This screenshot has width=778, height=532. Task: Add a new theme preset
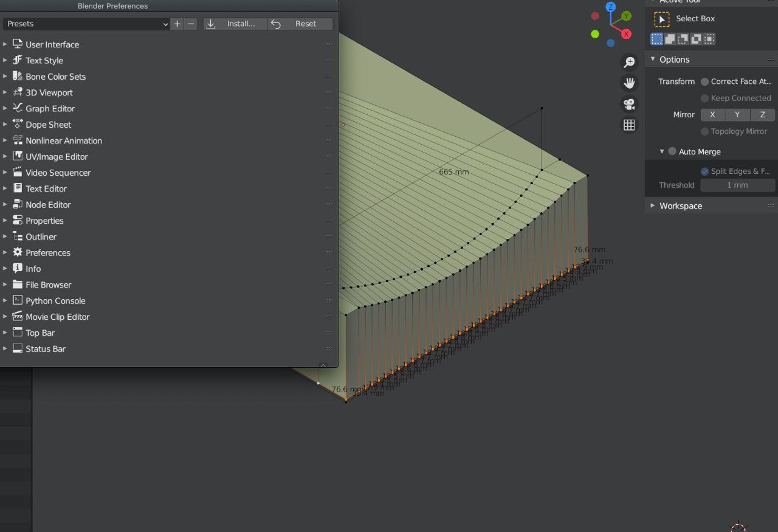click(177, 24)
